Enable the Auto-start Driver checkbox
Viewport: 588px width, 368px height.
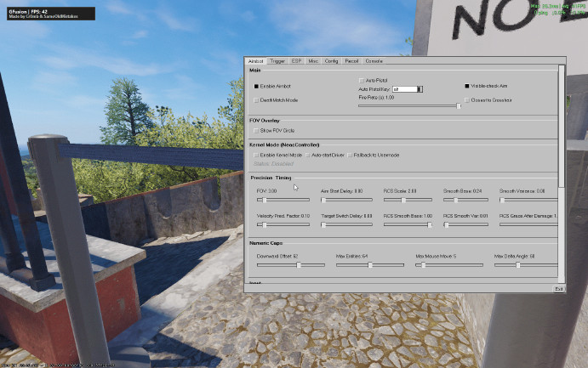tap(308, 155)
